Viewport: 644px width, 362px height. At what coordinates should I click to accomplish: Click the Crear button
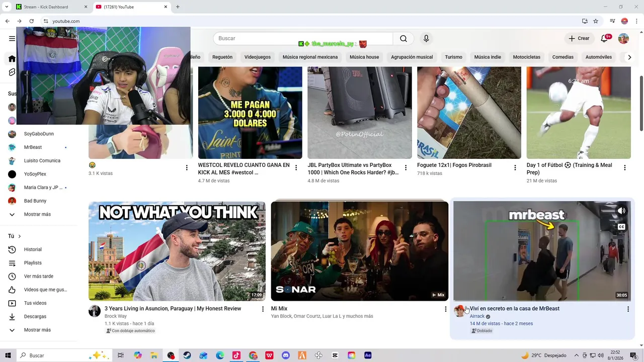click(x=579, y=39)
